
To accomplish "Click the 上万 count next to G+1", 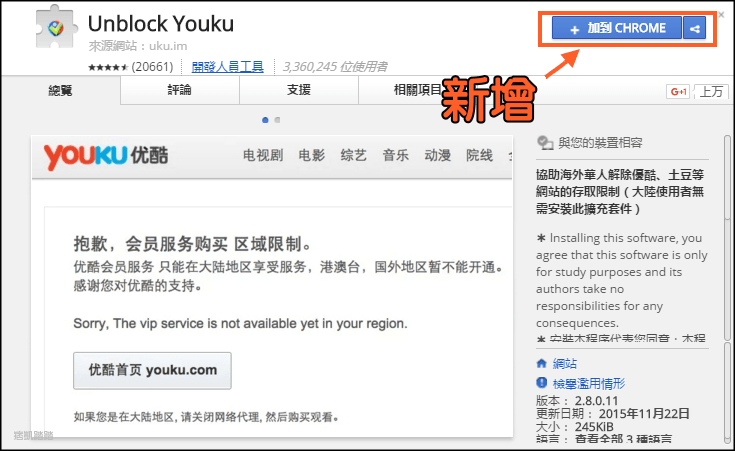I will click(x=711, y=91).
